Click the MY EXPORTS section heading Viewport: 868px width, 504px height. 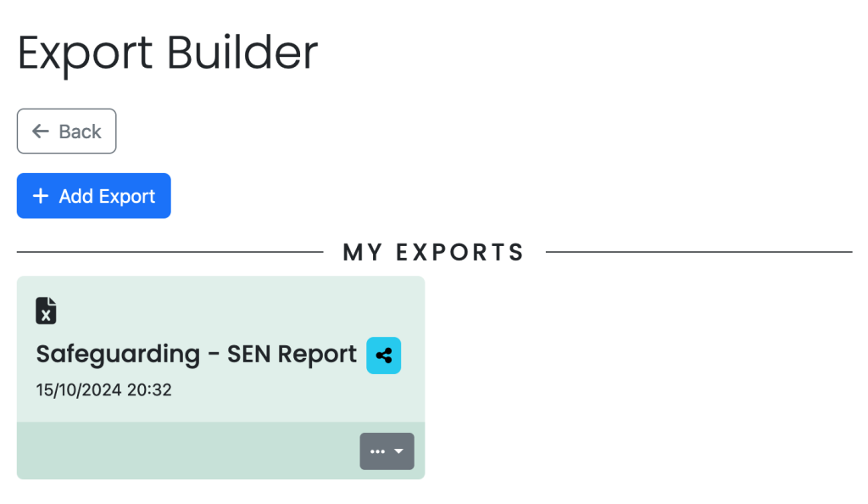pos(433,252)
